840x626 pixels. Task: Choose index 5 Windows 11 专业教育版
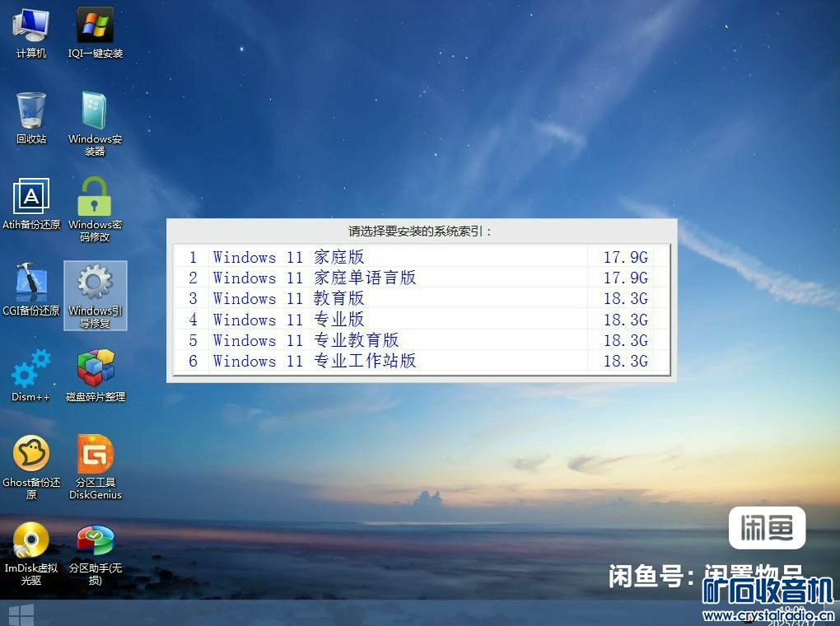421,340
